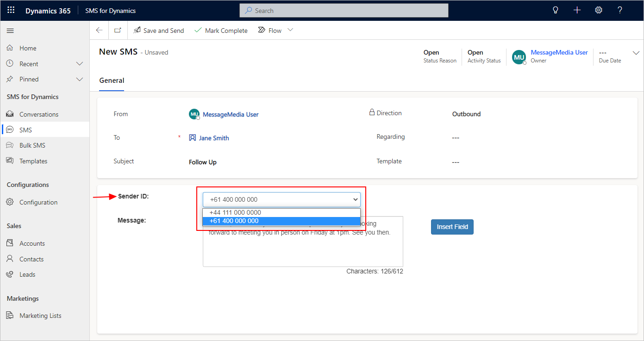Viewport: 644px width, 341px height.
Task: Click the Contacts person icon
Action: 10,259
